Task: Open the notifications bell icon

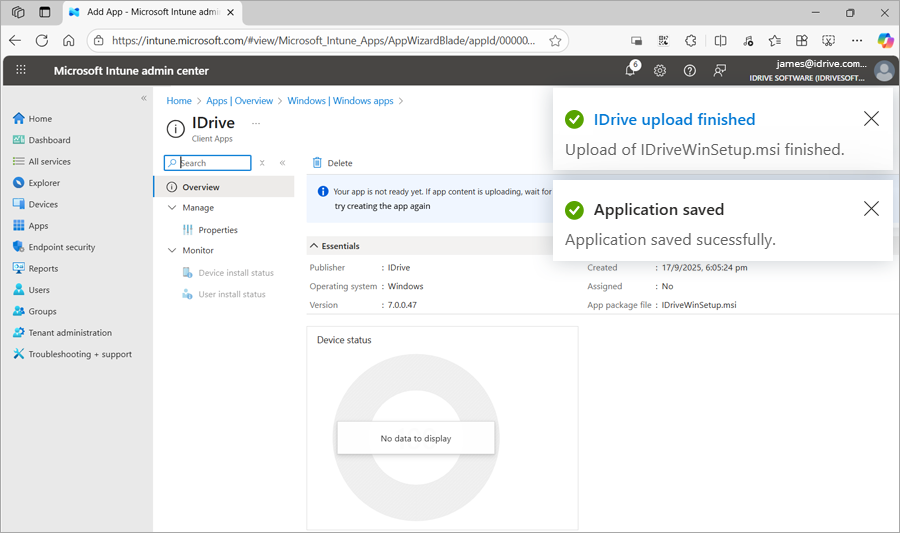Action: point(631,70)
